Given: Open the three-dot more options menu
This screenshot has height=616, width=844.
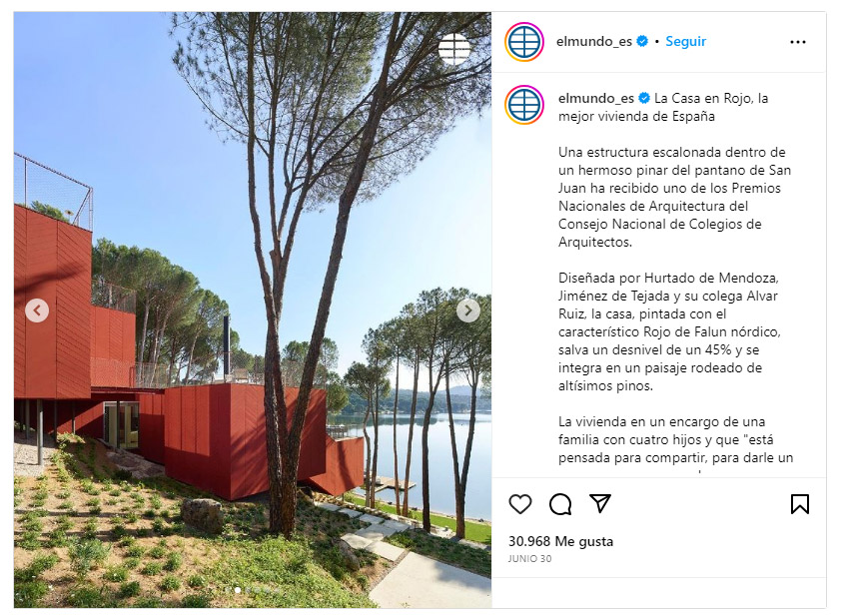Looking at the screenshot, I should coord(798,42).
